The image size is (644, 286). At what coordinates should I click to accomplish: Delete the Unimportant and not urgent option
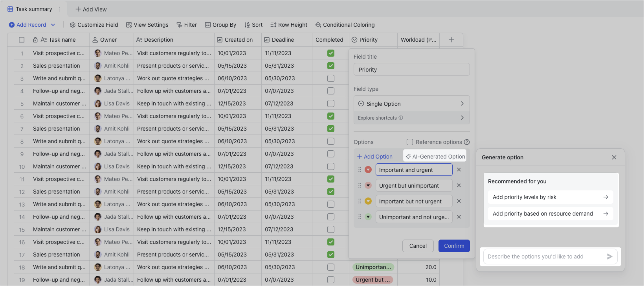point(459,217)
